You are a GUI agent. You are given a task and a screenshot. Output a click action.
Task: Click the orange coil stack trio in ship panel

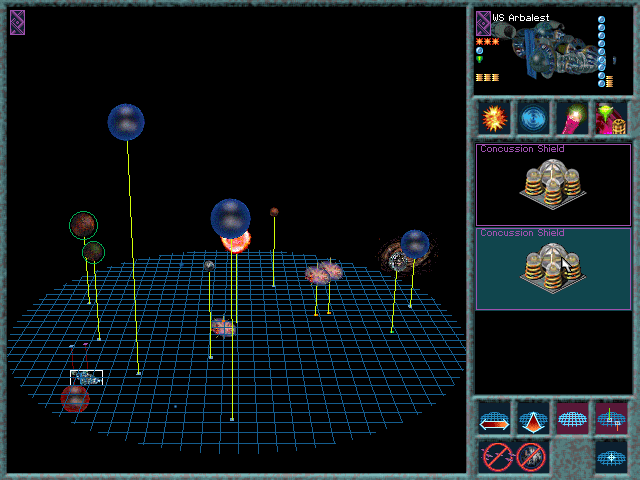(487, 78)
